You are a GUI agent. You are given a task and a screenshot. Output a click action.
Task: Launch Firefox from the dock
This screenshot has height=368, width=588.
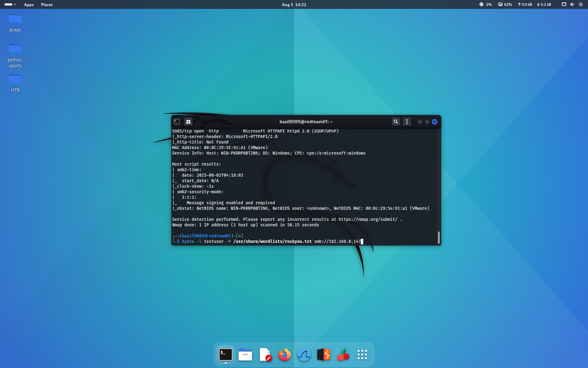284,355
